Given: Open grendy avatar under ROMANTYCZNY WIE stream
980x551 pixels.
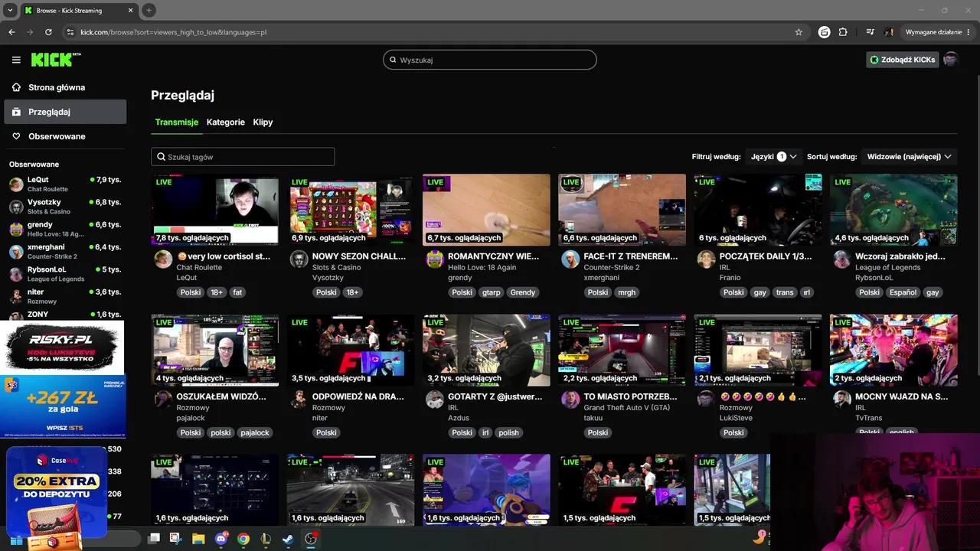Looking at the screenshot, I should (x=434, y=259).
